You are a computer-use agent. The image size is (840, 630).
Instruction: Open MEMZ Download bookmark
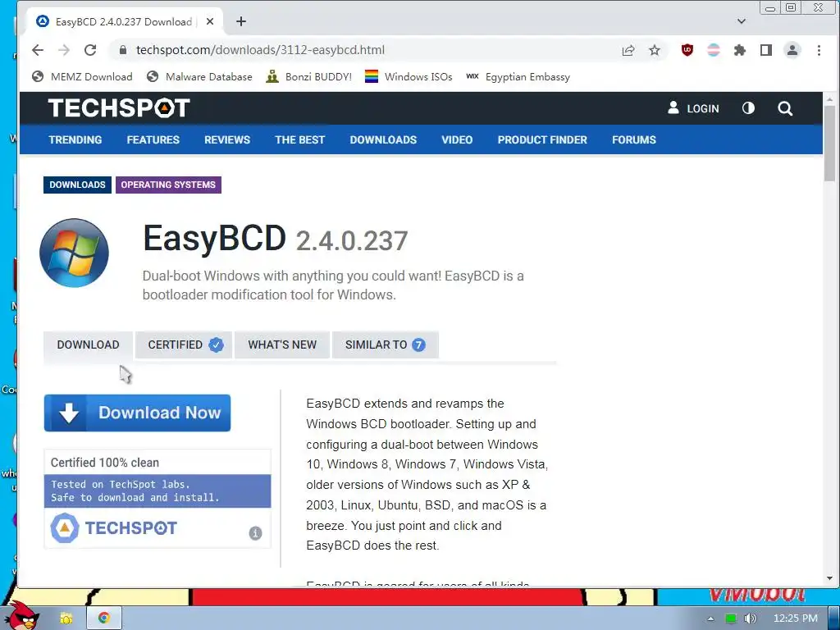(x=82, y=76)
